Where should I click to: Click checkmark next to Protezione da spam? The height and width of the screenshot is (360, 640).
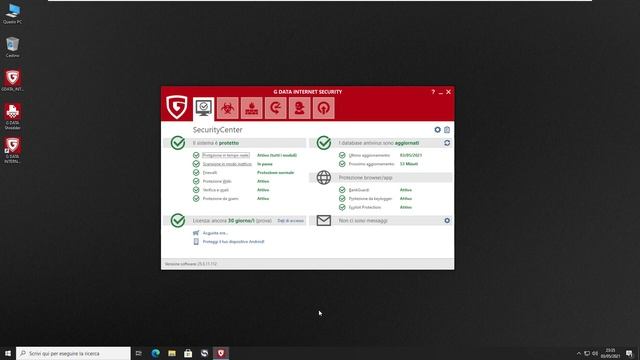[196, 198]
